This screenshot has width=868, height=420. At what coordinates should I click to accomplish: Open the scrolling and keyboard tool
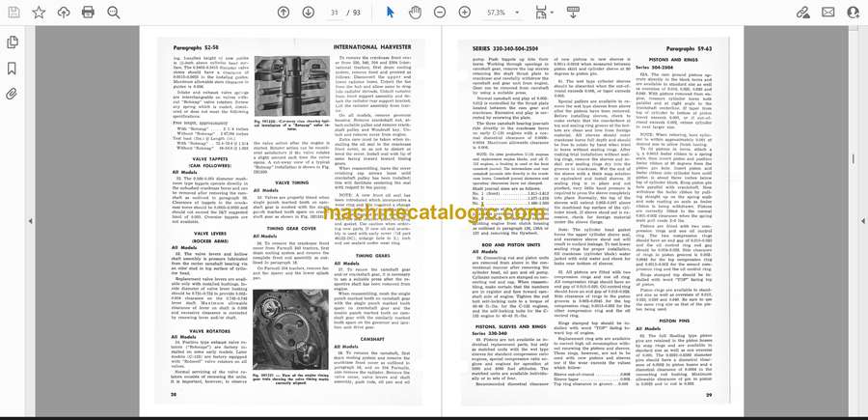(573, 13)
